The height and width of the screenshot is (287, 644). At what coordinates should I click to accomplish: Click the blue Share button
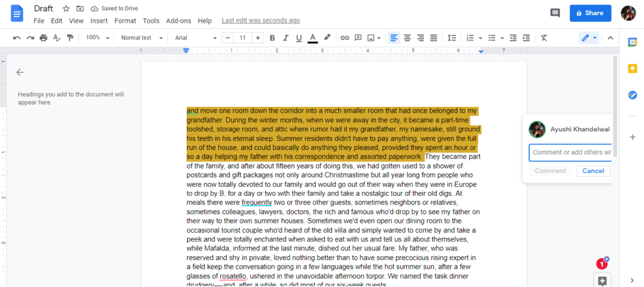(x=590, y=13)
